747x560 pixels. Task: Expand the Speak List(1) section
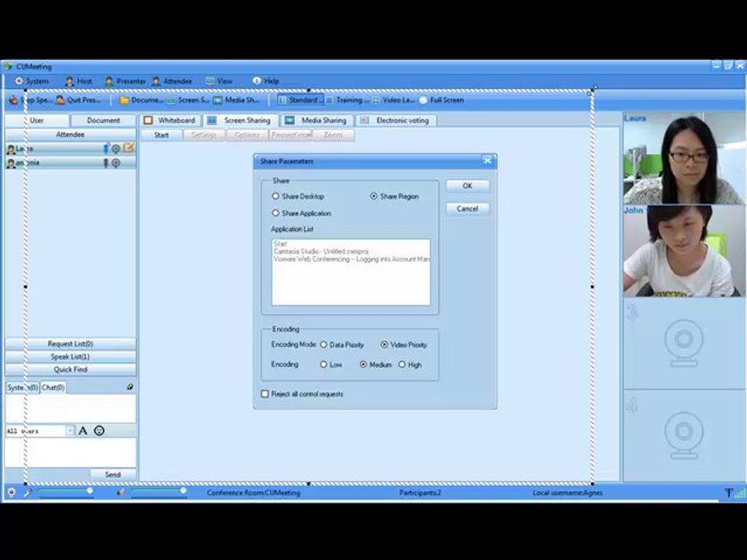click(x=71, y=357)
